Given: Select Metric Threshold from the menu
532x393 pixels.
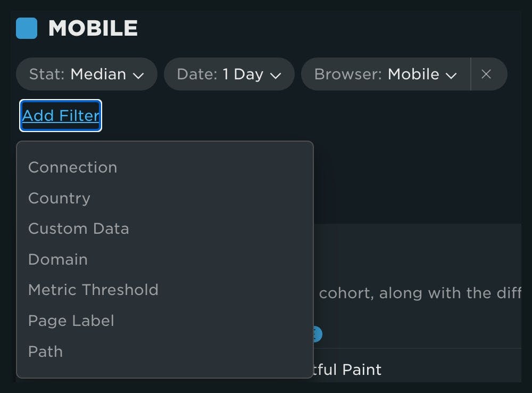Looking at the screenshot, I should pyautogui.click(x=93, y=290).
